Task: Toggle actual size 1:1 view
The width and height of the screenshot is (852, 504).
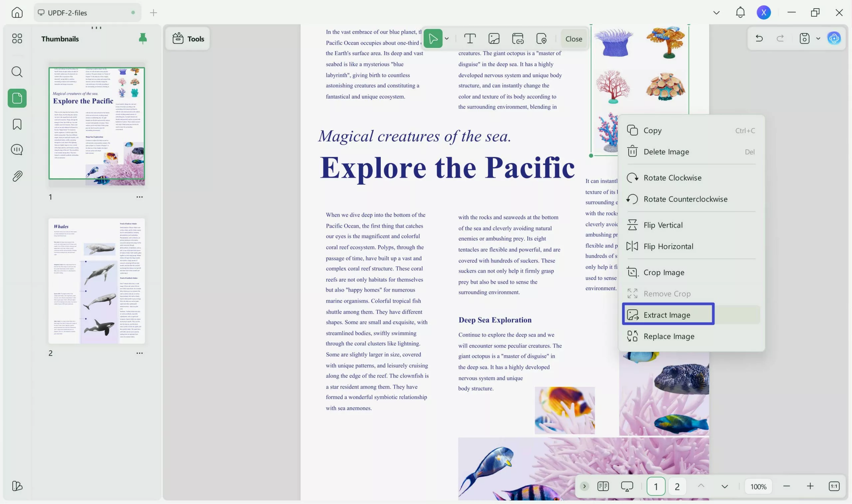Action: (834, 486)
